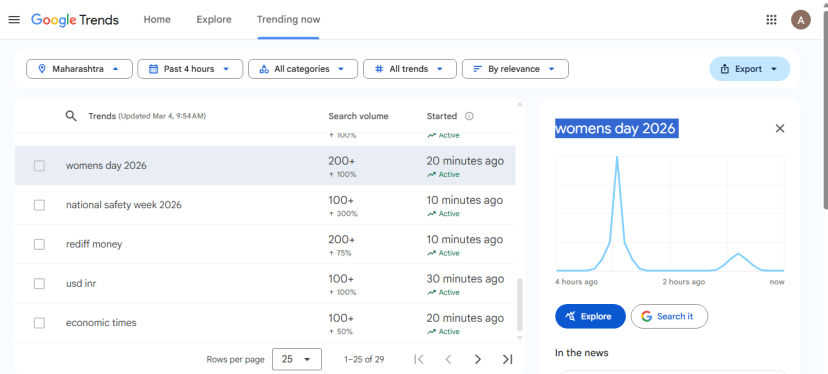This screenshot has width=828, height=374.
Task: Click the Google Trends logo
Action: coord(75,20)
